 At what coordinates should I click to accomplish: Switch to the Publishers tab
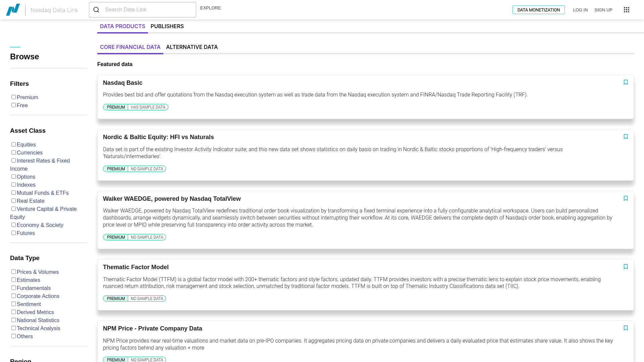[x=167, y=26]
